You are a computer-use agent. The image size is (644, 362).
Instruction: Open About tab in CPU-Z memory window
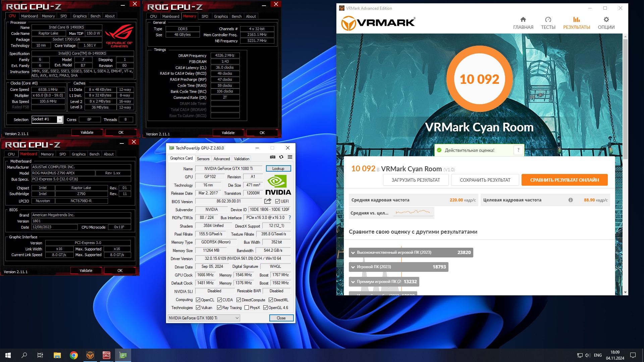pos(251,16)
